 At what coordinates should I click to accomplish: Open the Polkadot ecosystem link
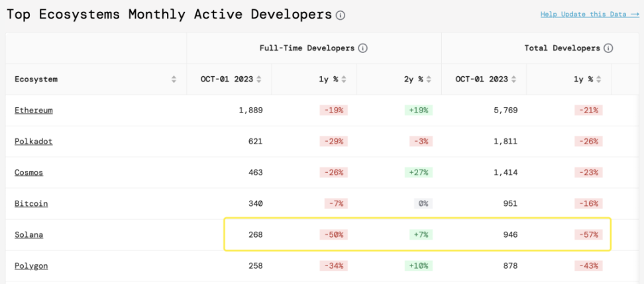tap(33, 142)
